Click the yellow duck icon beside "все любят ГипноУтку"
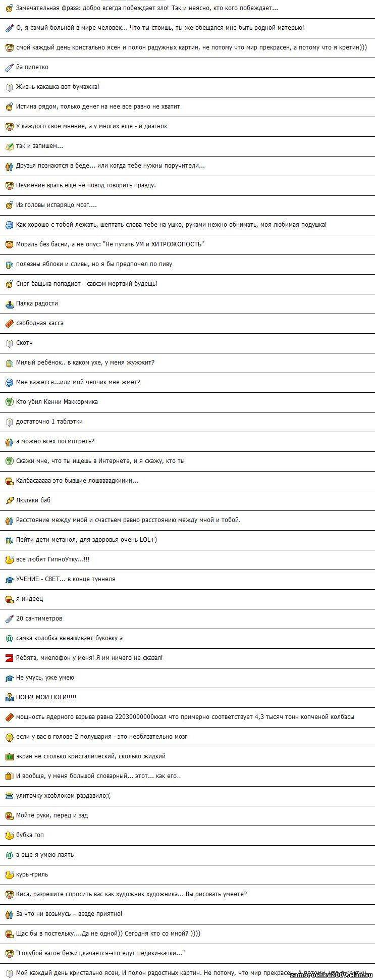 coord(9,559)
